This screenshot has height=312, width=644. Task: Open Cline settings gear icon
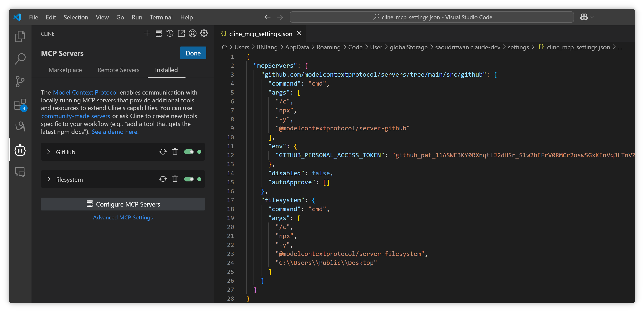[x=204, y=33]
